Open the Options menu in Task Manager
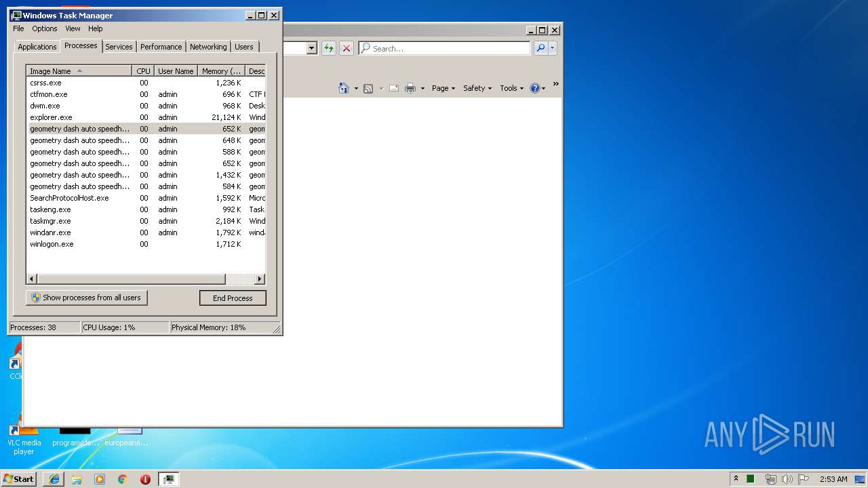The image size is (868, 488). click(x=45, y=28)
